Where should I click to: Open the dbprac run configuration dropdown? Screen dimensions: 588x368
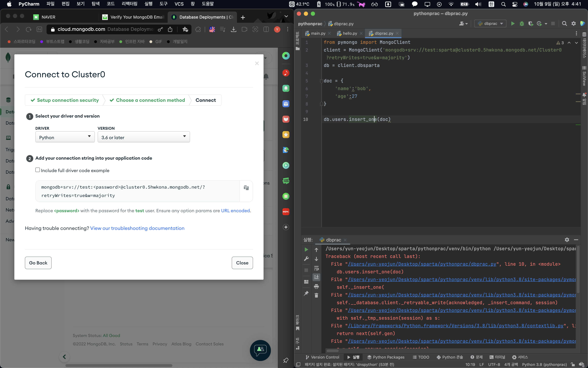(x=490, y=24)
